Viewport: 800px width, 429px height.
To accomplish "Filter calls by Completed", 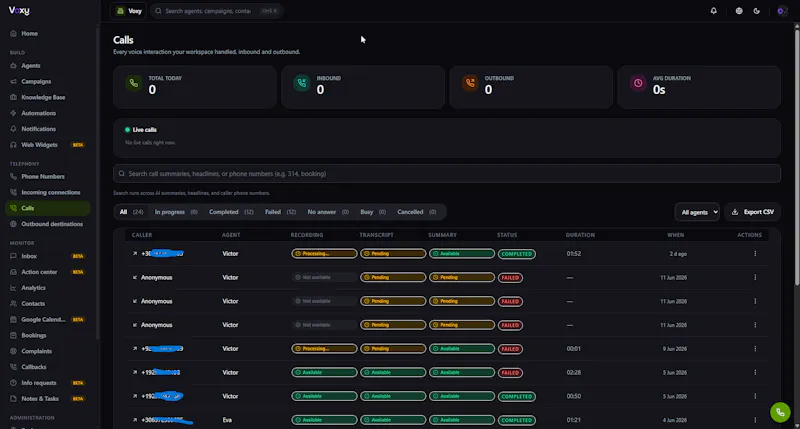I will 231,212.
